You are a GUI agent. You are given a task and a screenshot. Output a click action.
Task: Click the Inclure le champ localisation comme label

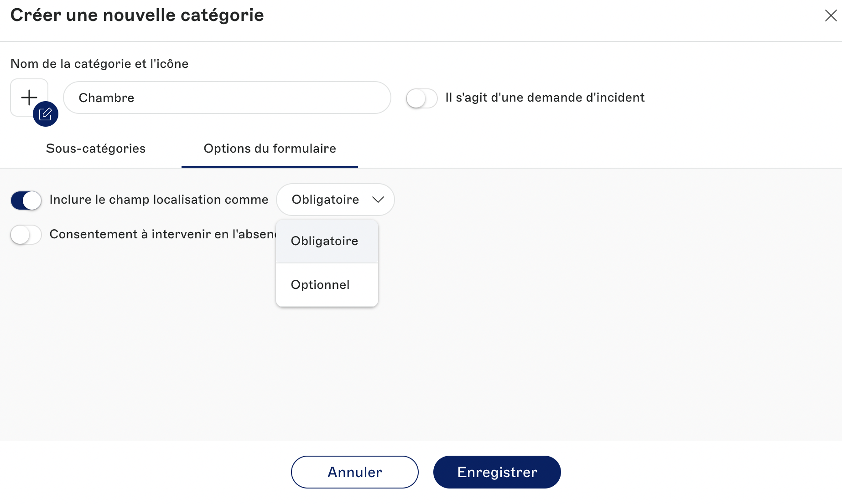159,200
